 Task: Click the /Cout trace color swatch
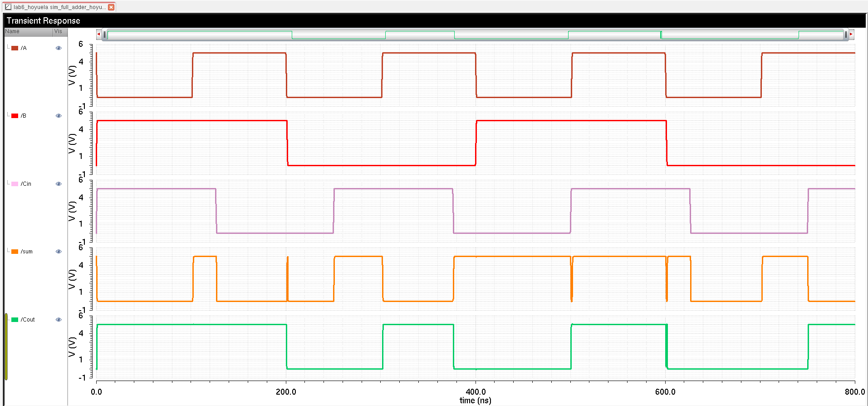15,320
